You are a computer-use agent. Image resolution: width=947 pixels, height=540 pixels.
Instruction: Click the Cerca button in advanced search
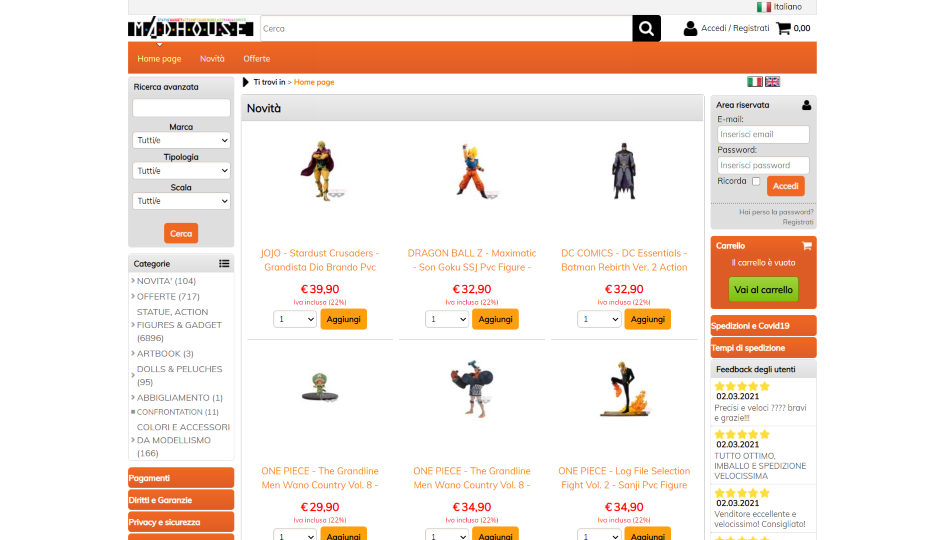pyautogui.click(x=181, y=233)
